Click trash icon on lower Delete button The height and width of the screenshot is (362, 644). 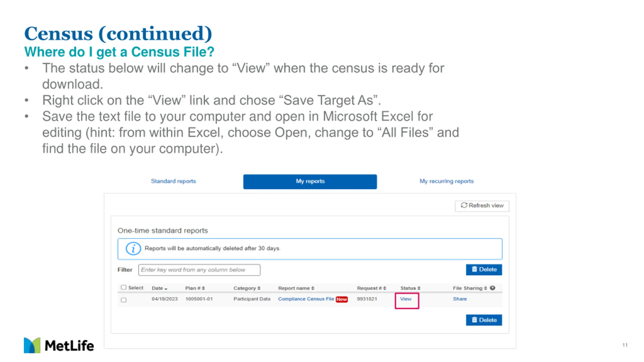pos(474,320)
